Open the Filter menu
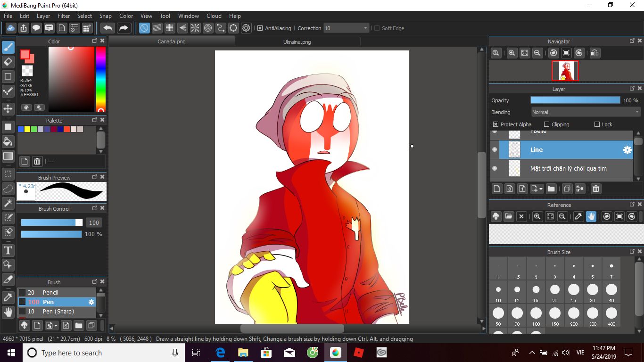 point(64,16)
